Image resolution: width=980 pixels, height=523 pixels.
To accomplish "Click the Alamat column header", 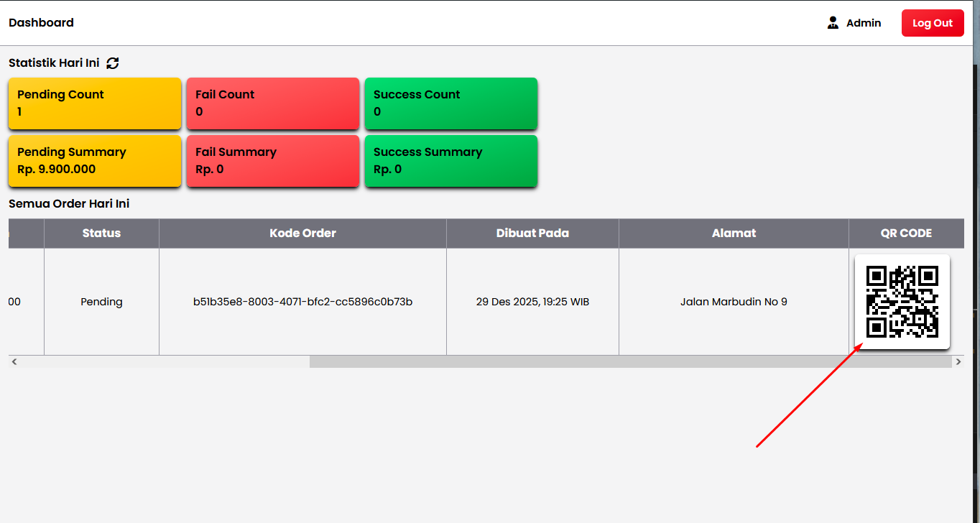I will click(734, 233).
